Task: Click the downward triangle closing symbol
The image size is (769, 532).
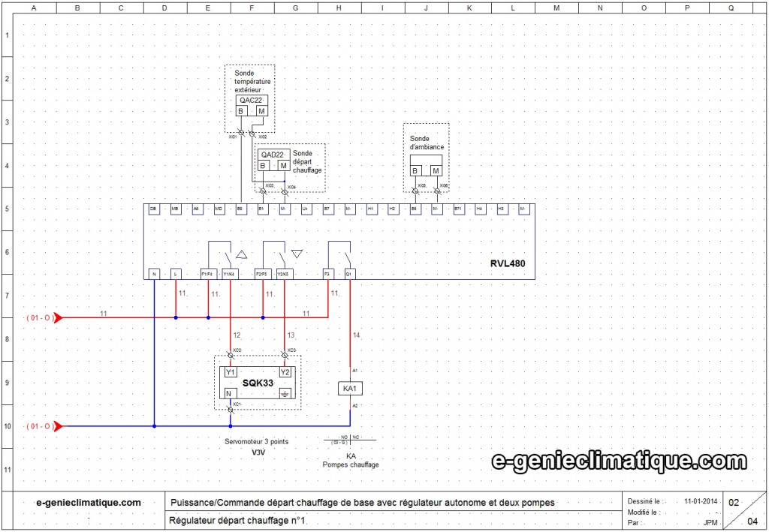Action: click(297, 254)
